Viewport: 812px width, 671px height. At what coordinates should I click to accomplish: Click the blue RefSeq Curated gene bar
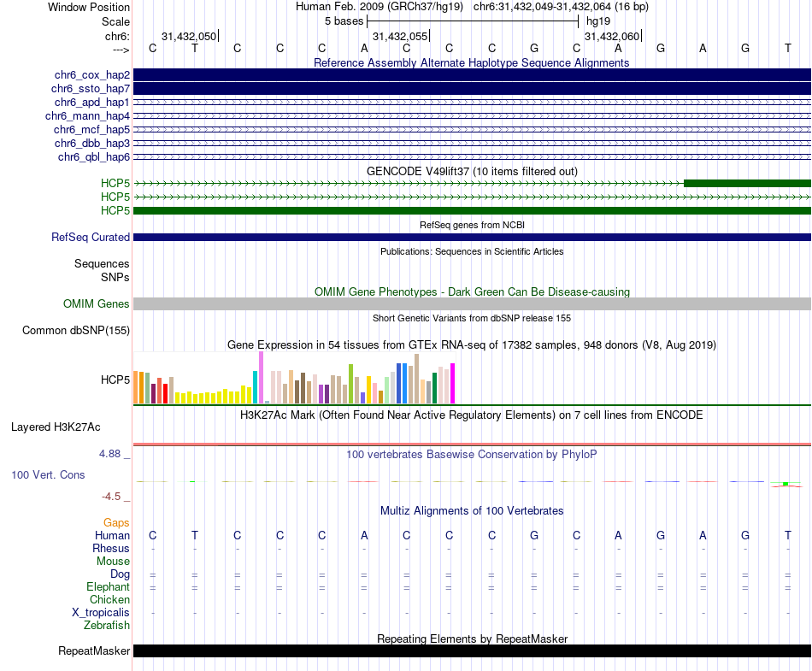pyautogui.click(x=472, y=237)
